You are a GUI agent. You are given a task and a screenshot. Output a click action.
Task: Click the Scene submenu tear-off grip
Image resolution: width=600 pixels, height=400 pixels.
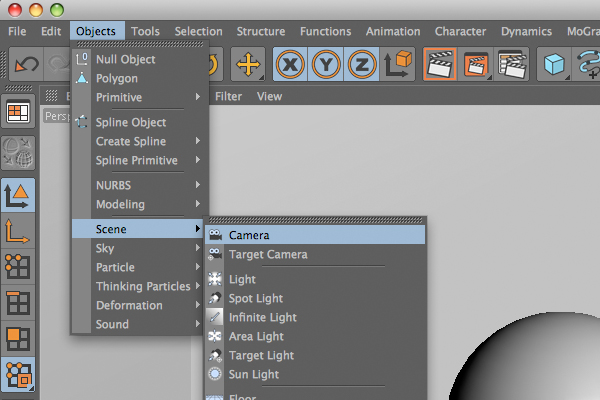click(315, 220)
